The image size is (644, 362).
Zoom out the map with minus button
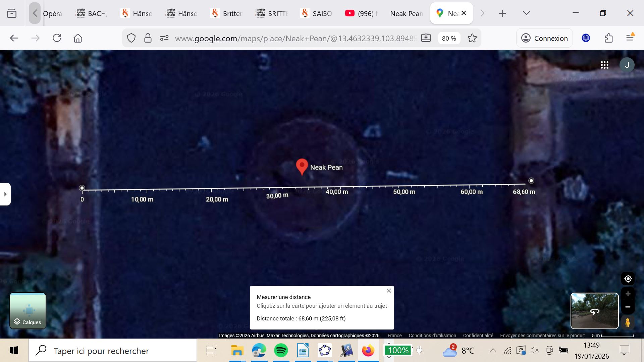click(x=628, y=307)
